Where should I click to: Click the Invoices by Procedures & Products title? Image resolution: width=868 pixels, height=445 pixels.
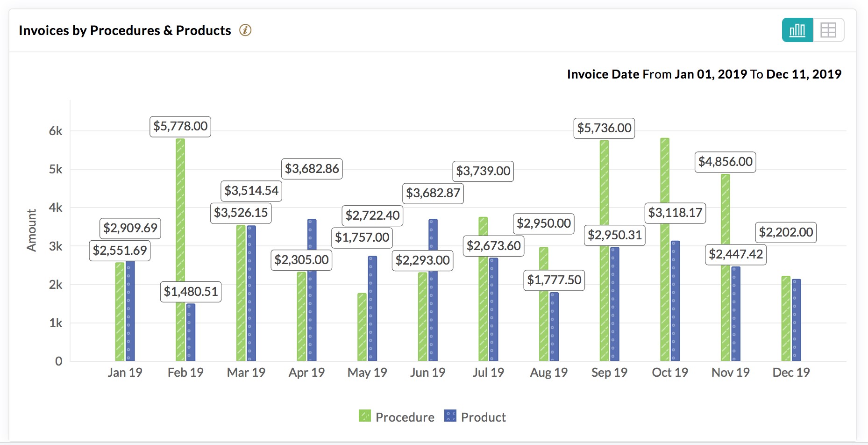tap(124, 30)
